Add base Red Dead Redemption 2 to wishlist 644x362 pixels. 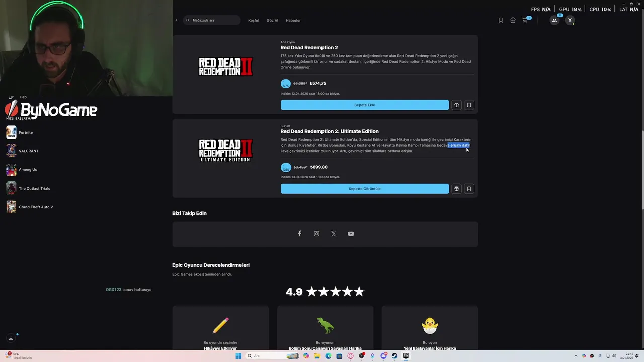469,105
